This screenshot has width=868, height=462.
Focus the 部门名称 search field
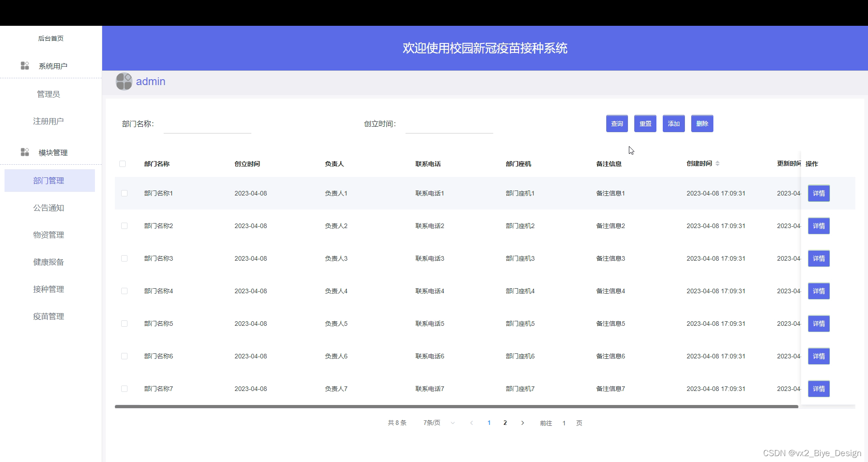(x=207, y=124)
